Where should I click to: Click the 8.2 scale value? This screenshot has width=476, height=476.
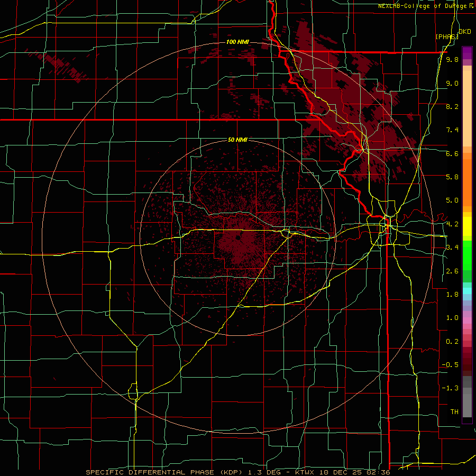pyautogui.click(x=452, y=106)
